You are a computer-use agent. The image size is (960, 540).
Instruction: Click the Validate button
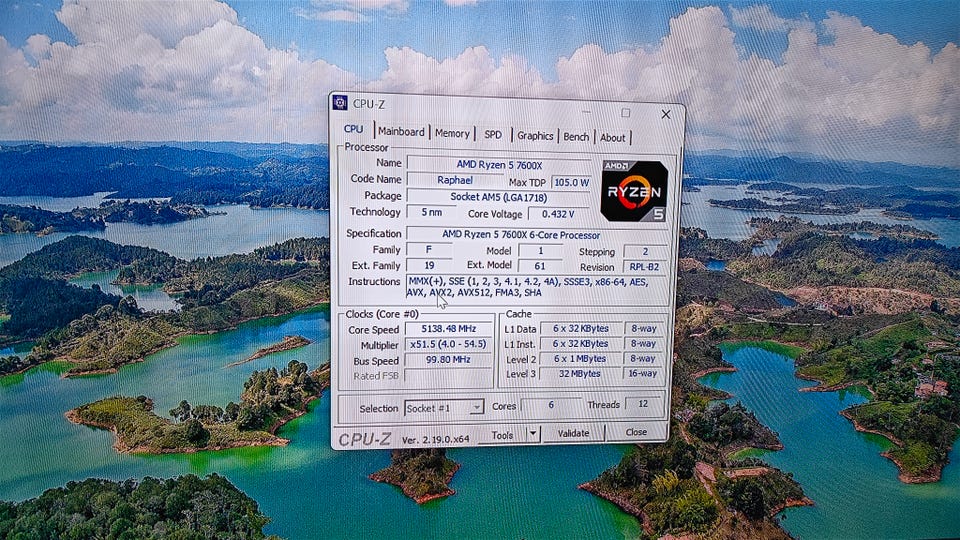[x=573, y=433]
